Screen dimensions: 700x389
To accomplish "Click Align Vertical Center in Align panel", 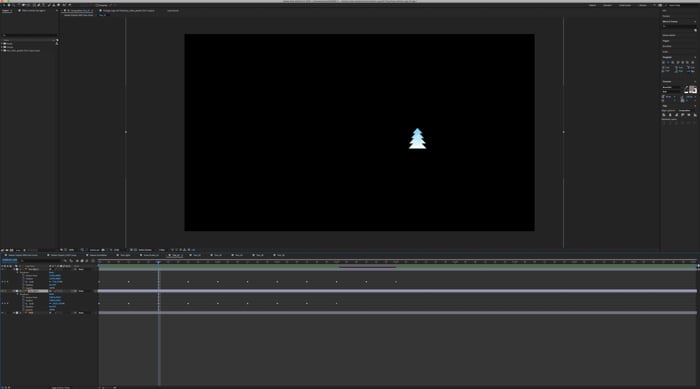I will (x=689, y=115).
